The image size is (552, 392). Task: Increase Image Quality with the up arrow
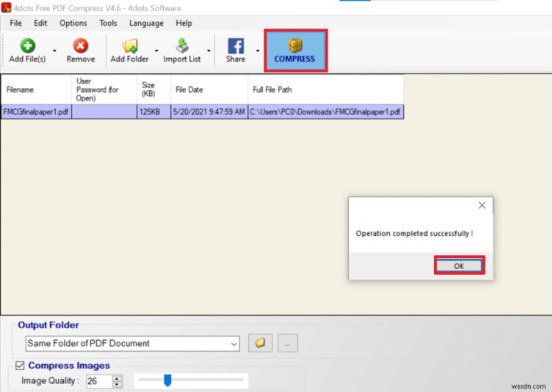[117, 378]
